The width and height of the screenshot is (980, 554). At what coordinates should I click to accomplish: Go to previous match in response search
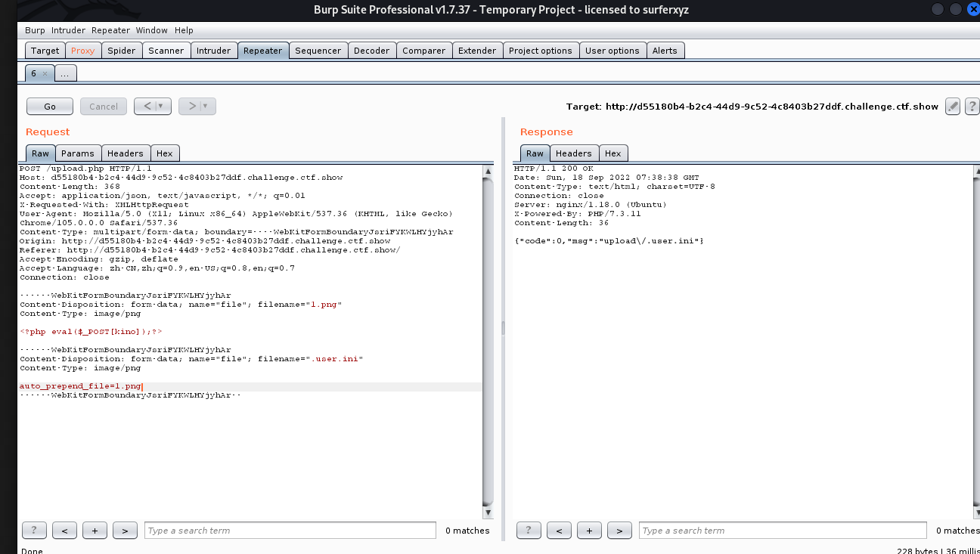tap(559, 531)
